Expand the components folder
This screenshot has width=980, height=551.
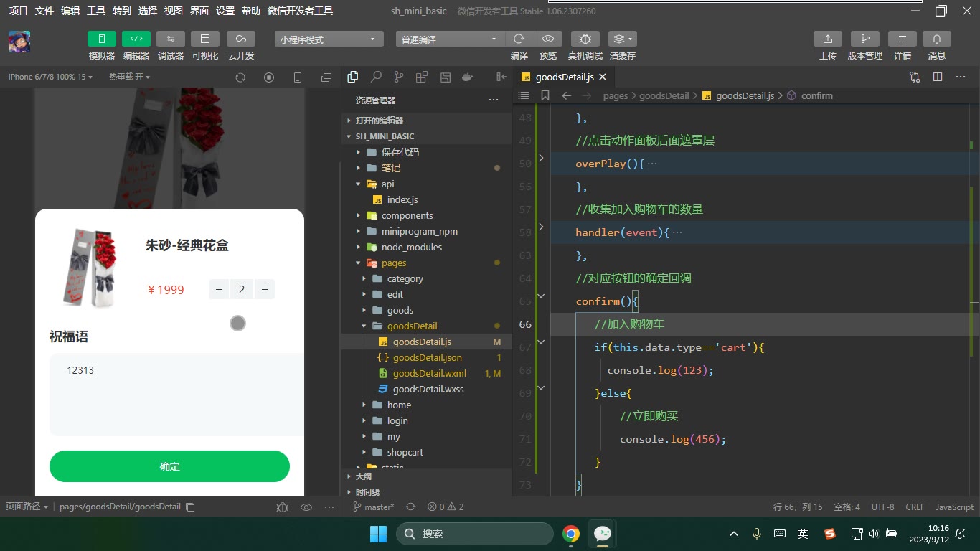click(427, 215)
